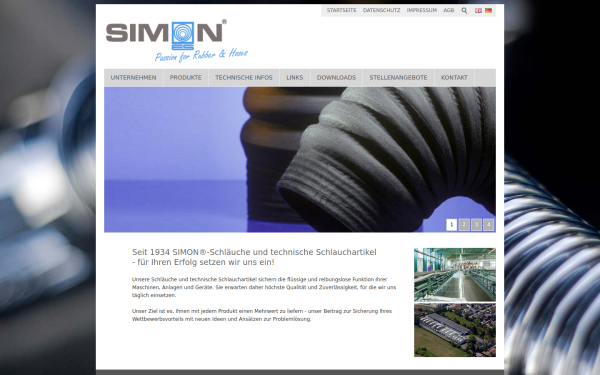600x375 pixels.
Task: Open the Kontakt page
Action: click(454, 78)
